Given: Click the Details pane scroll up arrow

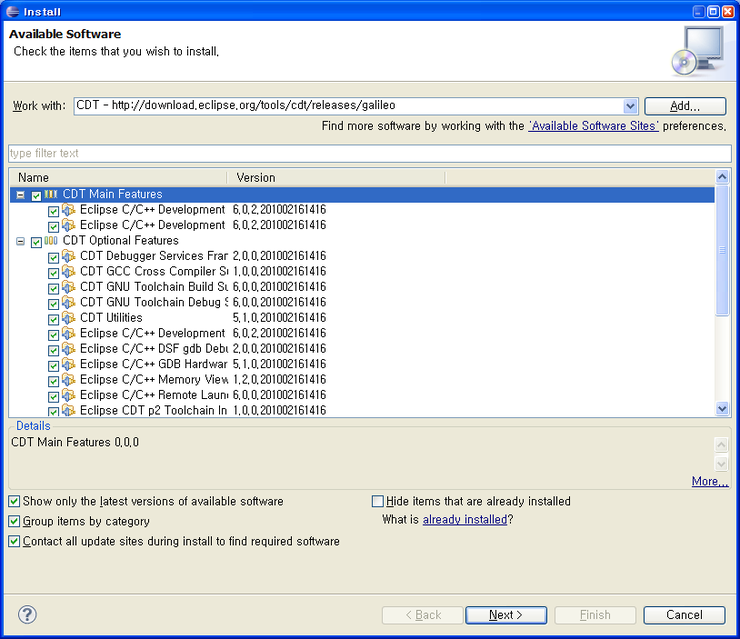Looking at the screenshot, I should point(721,445).
